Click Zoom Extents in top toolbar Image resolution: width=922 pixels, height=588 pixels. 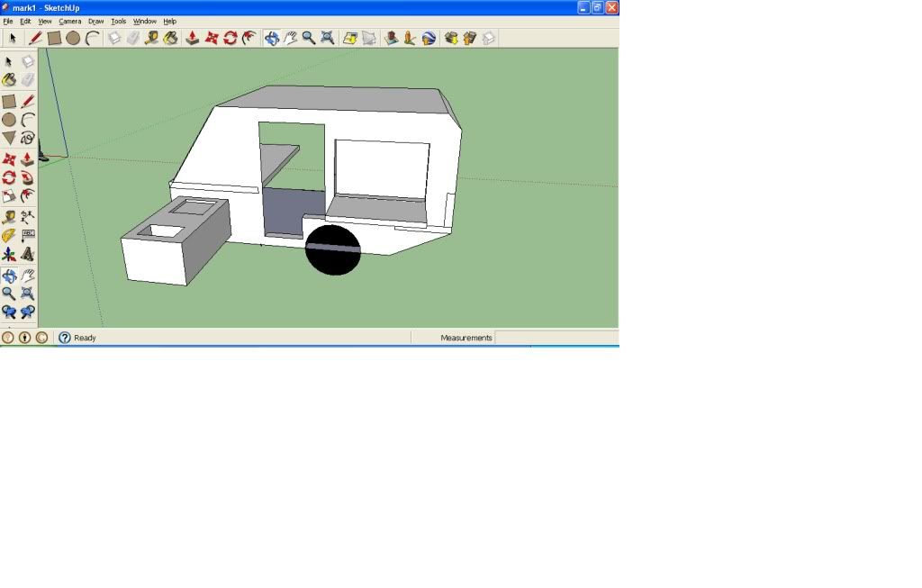point(328,38)
